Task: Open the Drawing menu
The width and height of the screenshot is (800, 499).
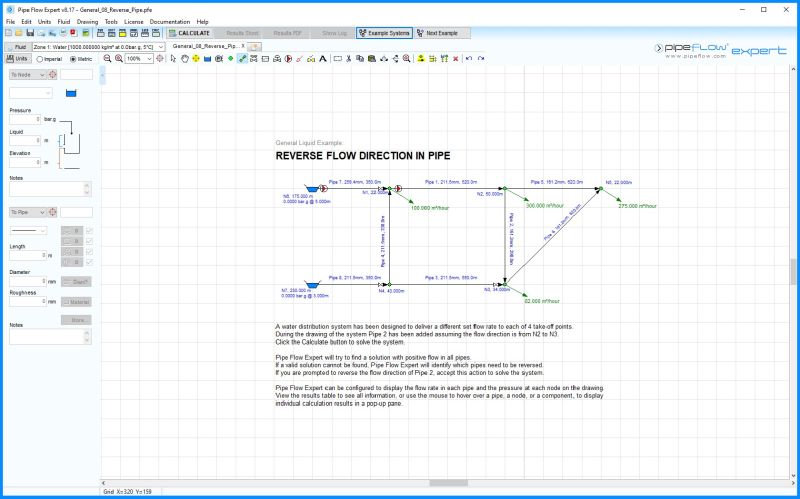Action: [x=87, y=22]
